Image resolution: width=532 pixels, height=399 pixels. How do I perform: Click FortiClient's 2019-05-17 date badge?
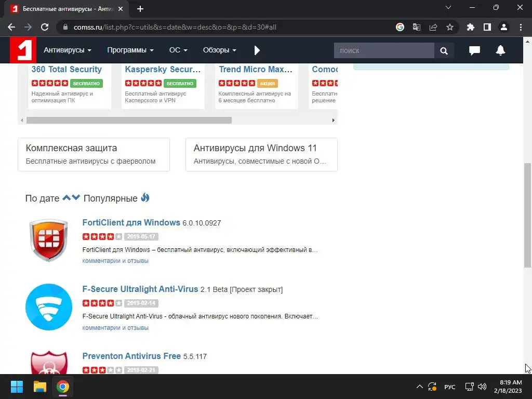point(141,236)
